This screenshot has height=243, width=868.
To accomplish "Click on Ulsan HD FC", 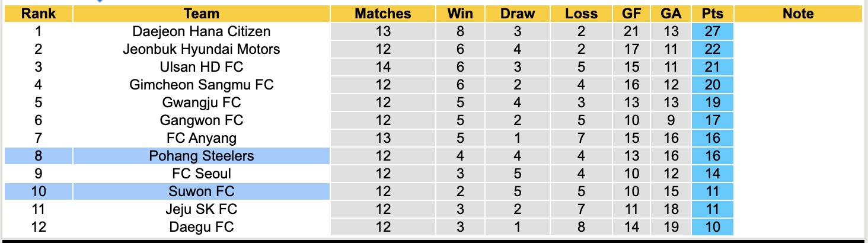I will (x=202, y=67).
